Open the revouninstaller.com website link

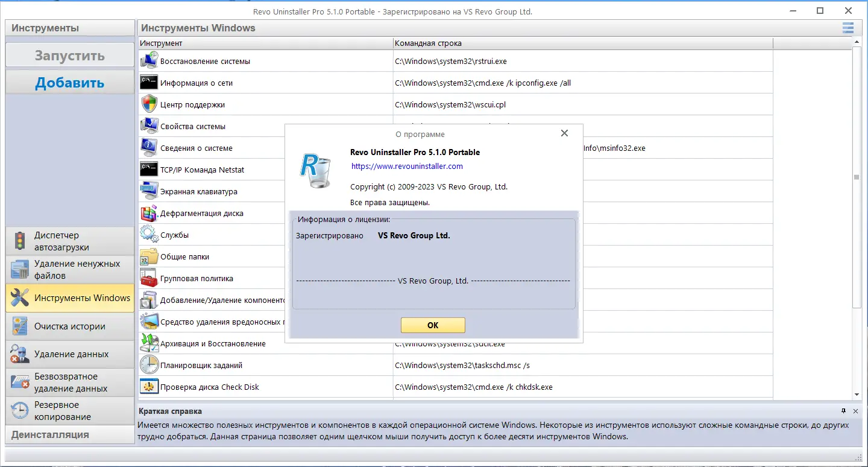coord(407,166)
